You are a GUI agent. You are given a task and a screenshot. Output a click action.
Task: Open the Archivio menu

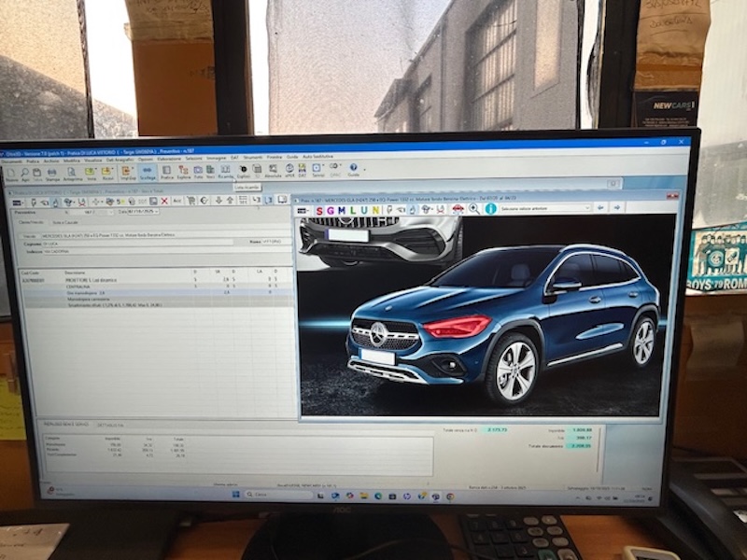(x=51, y=161)
